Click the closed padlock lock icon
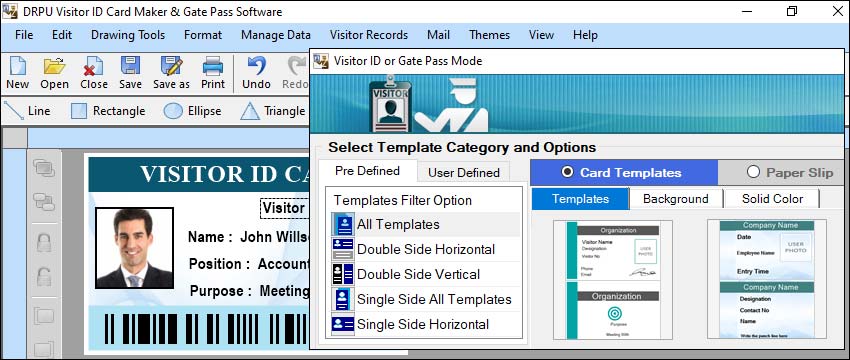Viewport: 850px width, 360px height. (44, 242)
